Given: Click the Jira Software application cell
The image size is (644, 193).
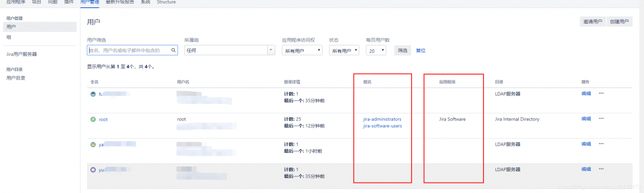Looking at the screenshot, I should [x=452, y=119].
